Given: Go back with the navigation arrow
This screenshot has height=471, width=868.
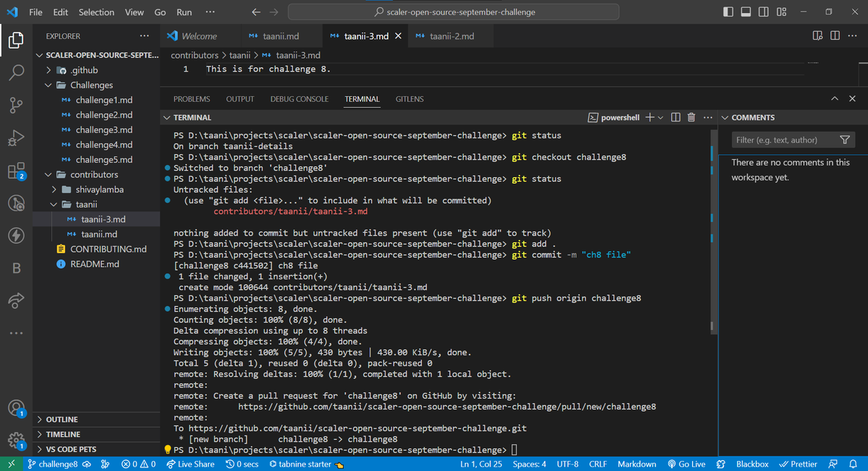Looking at the screenshot, I should click(255, 12).
